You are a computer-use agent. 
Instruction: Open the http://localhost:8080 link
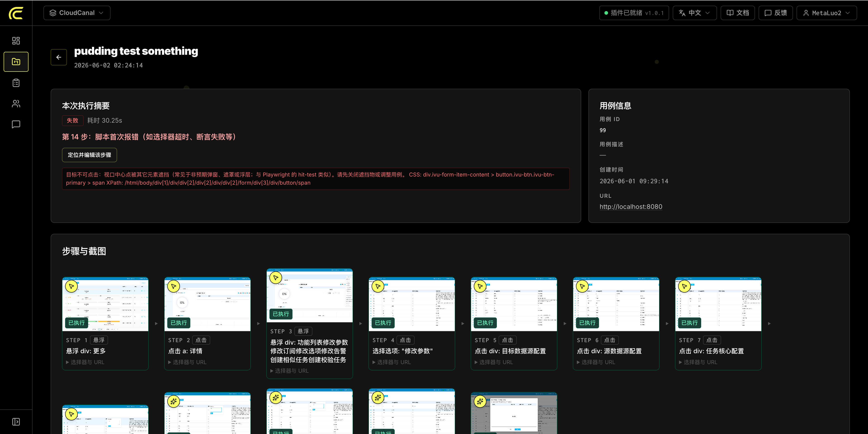[631, 207]
